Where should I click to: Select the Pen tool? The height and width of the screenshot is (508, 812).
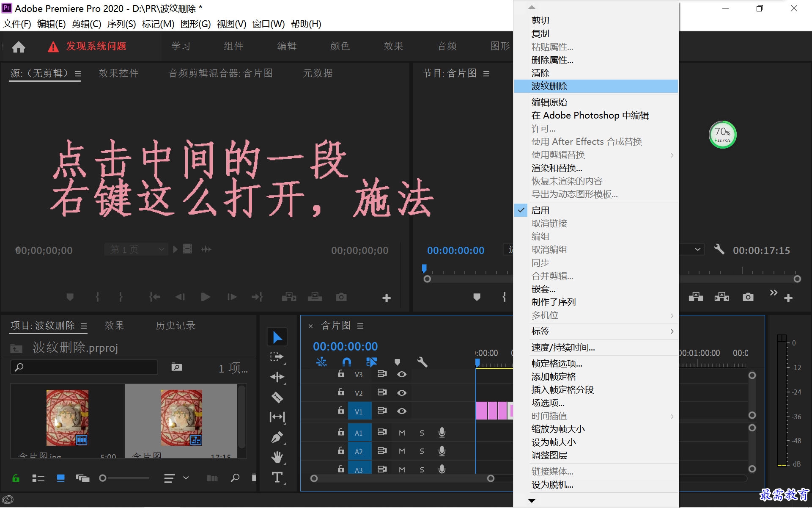coord(277,437)
